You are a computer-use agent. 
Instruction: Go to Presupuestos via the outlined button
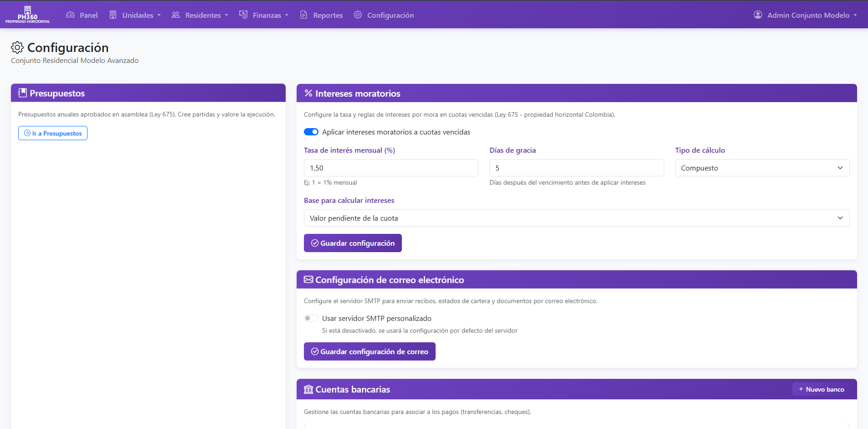(x=53, y=133)
